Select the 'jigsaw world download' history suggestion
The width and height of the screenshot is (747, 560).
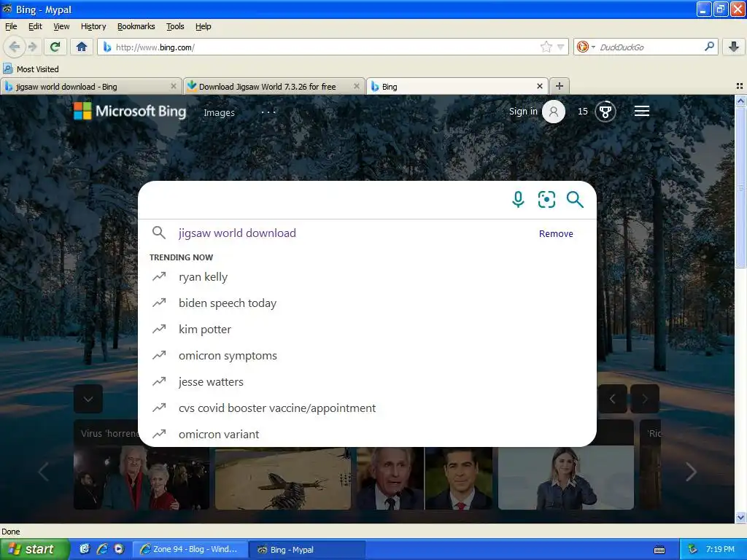click(237, 233)
